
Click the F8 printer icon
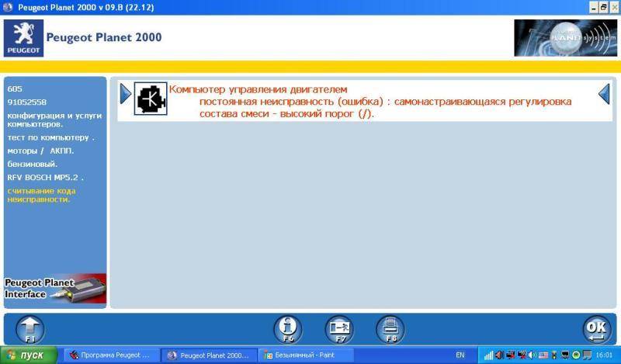[x=390, y=330]
